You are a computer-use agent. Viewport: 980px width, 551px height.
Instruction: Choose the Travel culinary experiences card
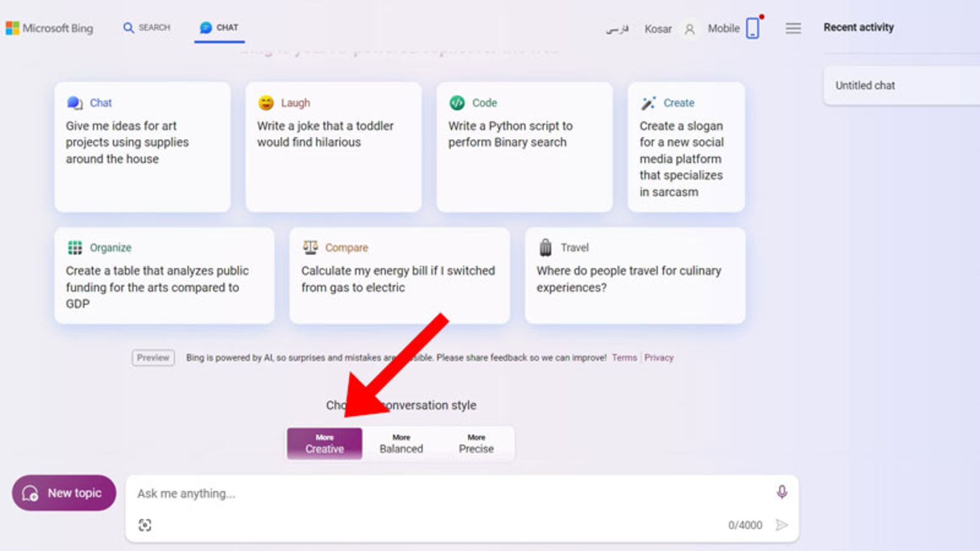[635, 275]
